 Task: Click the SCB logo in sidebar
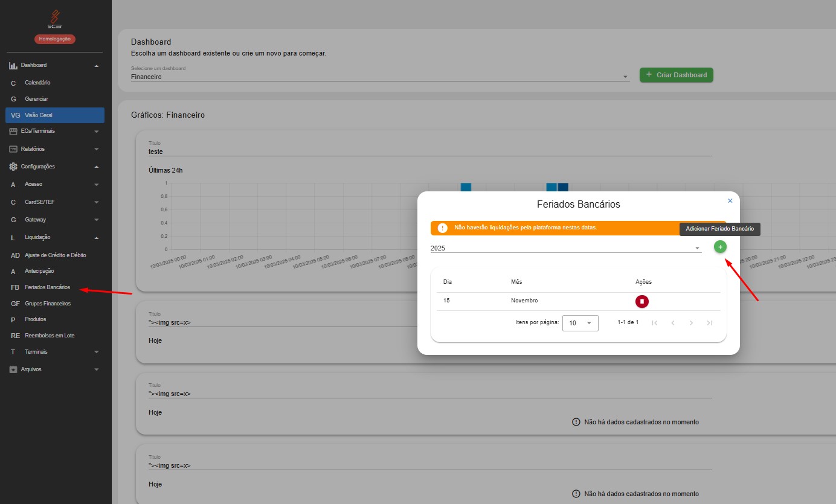[55, 19]
